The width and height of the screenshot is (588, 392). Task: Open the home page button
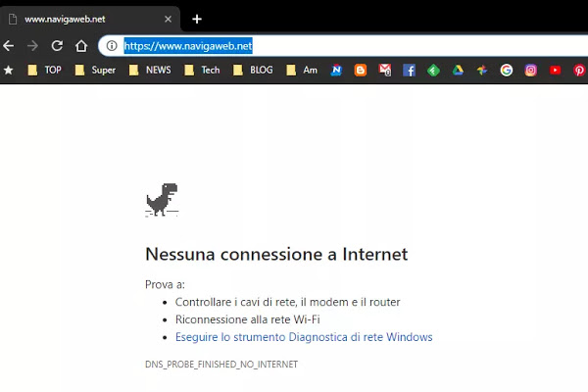pos(81,46)
